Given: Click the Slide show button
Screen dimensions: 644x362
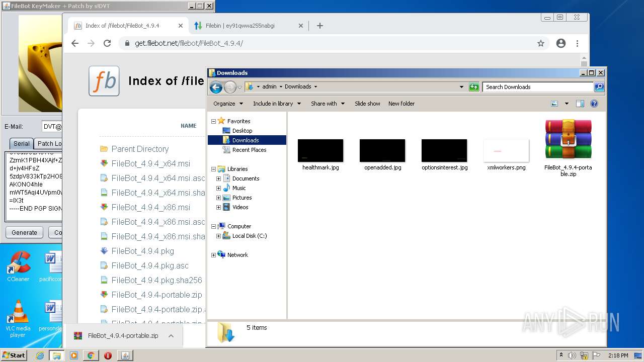Looking at the screenshot, I should (367, 104).
